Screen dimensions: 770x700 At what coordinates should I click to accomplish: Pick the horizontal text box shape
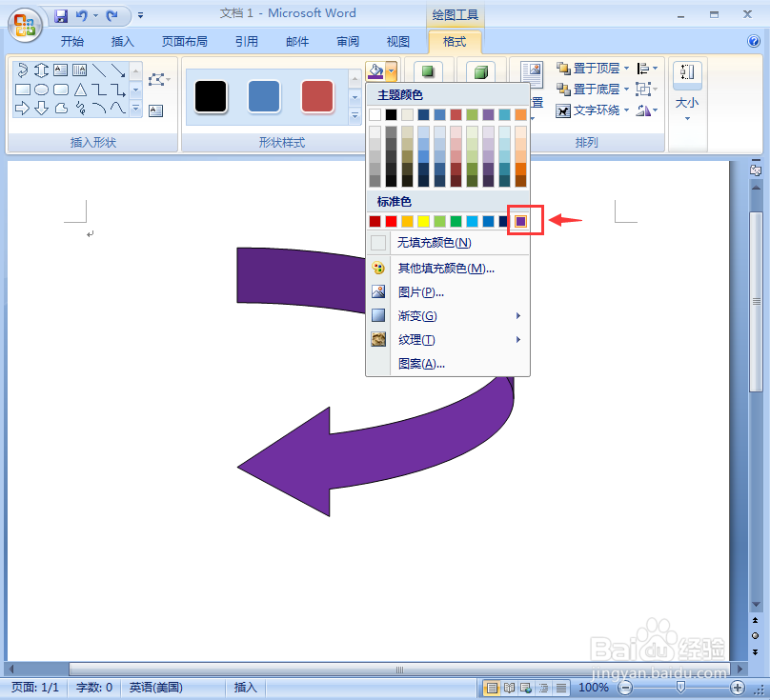pos(60,70)
